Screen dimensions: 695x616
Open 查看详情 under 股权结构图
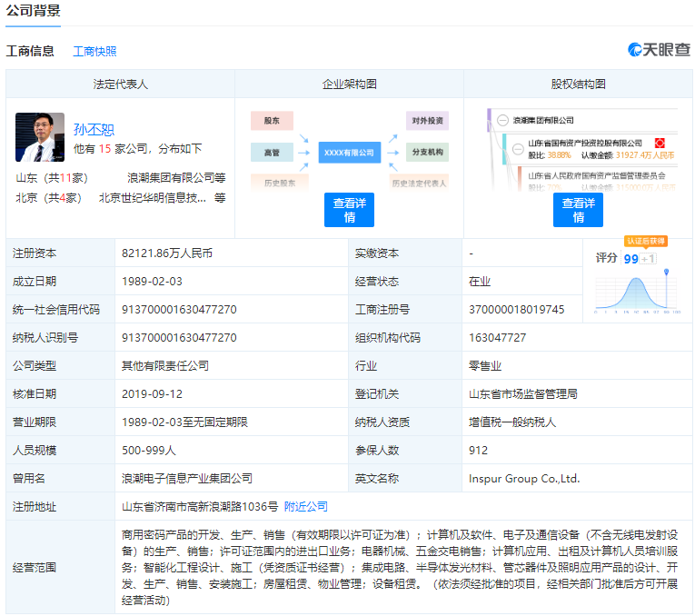coord(578,210)
